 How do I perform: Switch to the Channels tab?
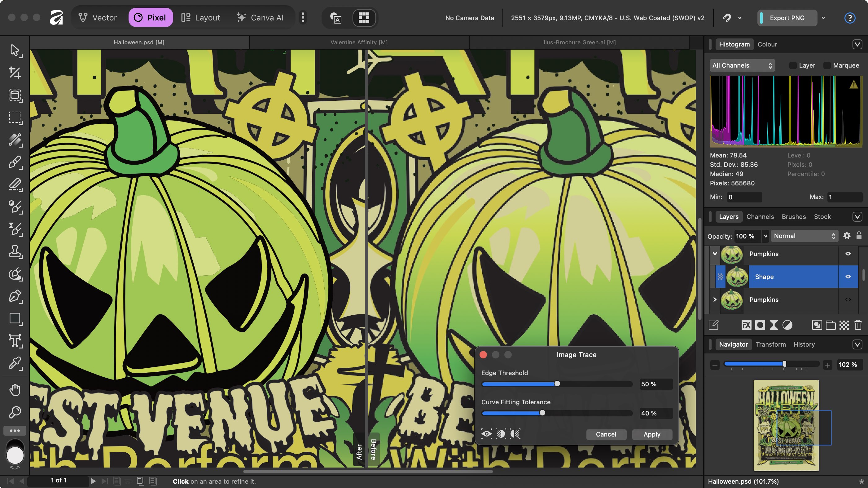click(x=760, y=216)
